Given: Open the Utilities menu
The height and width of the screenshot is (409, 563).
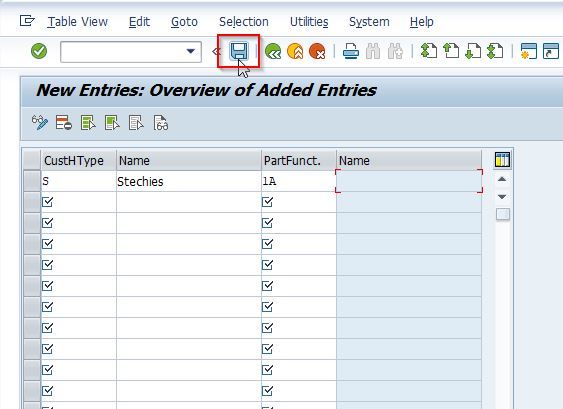Looking at the screenshot, I should (x=309, y=22).
